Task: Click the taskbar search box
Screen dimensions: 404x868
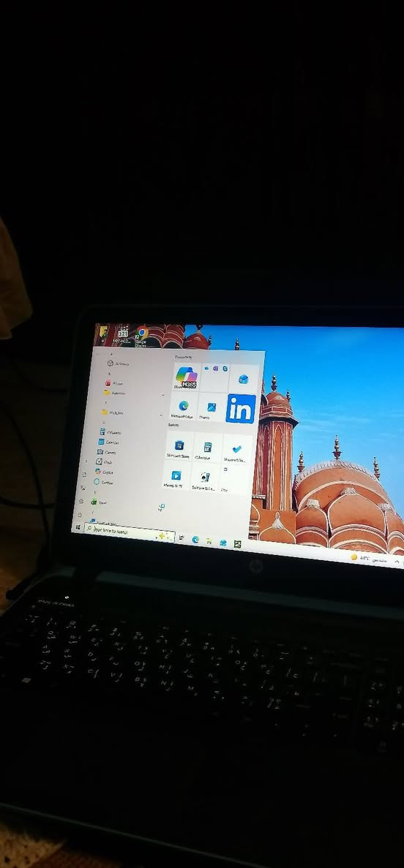Action: [130, 532]
